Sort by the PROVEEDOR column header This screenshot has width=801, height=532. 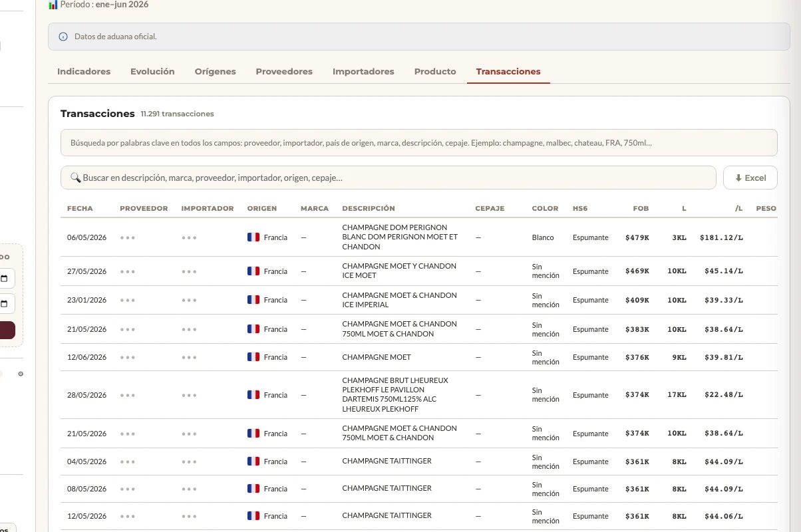click(x=144, y=208)
